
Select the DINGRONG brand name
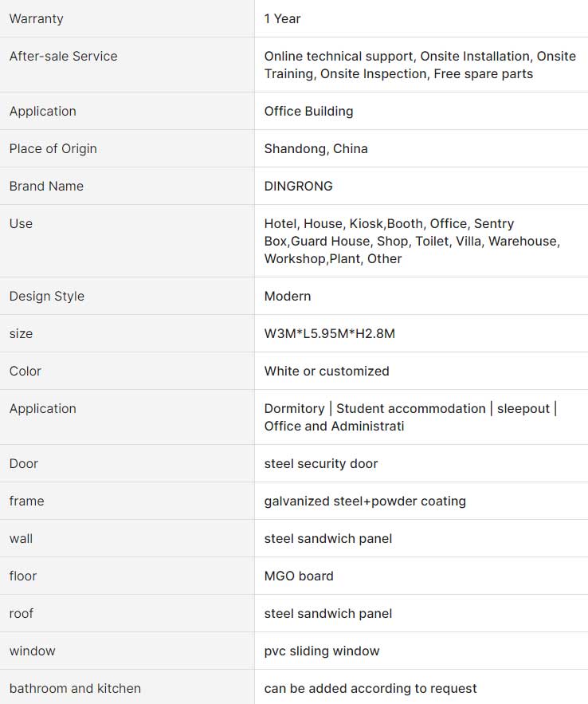tap(298, 186)
